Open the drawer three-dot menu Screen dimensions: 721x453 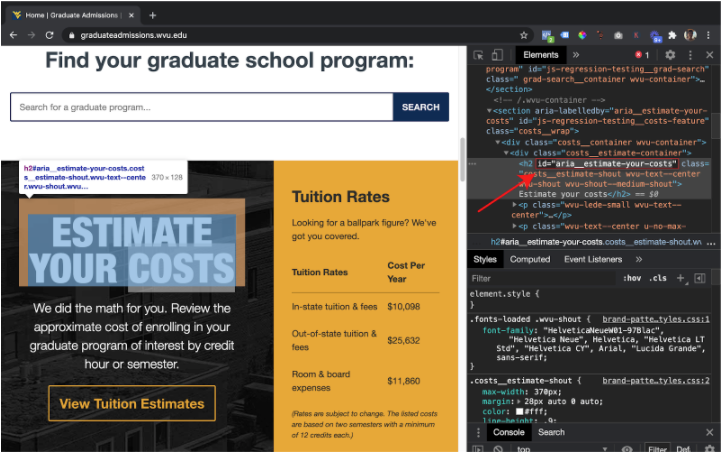coord(478,432)
